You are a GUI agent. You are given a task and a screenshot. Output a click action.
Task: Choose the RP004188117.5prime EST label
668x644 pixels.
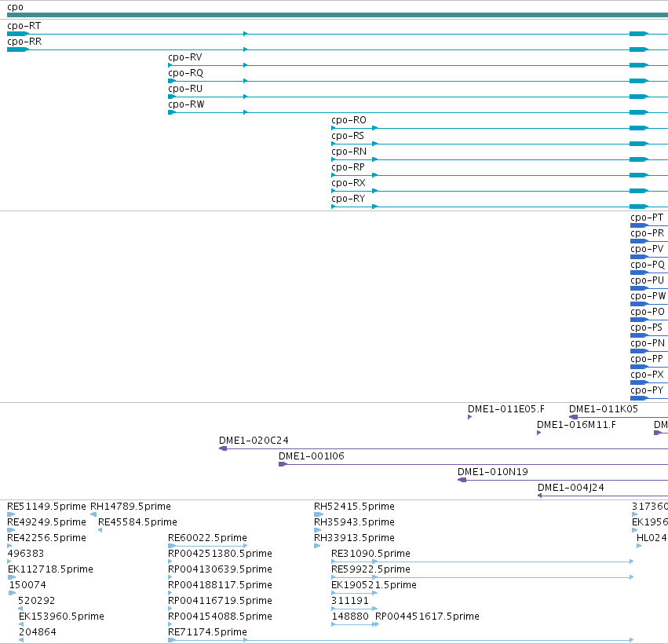click(221, 586)
